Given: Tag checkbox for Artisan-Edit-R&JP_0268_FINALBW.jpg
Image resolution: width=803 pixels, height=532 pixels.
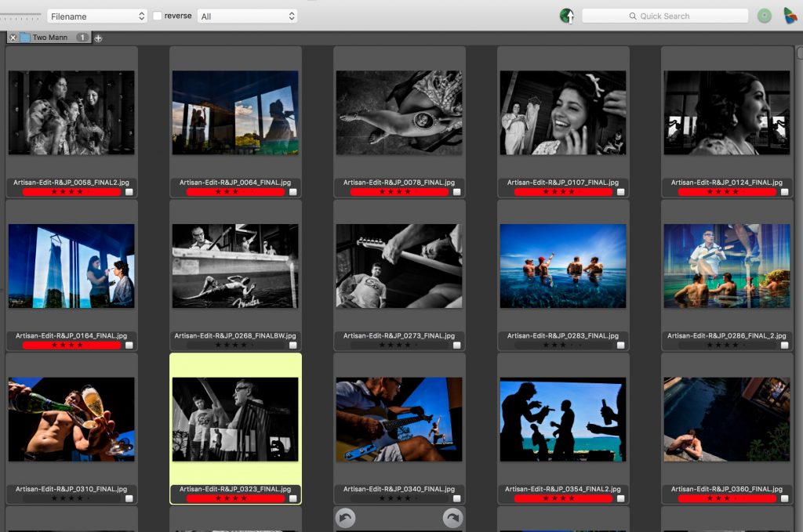Looking at the screenshot, I should click(293, 346).
